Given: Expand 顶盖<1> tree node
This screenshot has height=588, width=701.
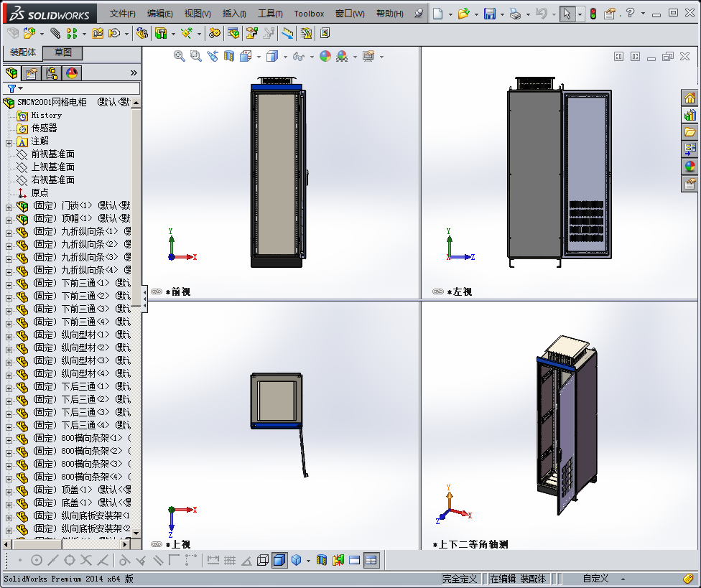Looking at the screenshot, I should click(x=9, y=492).
